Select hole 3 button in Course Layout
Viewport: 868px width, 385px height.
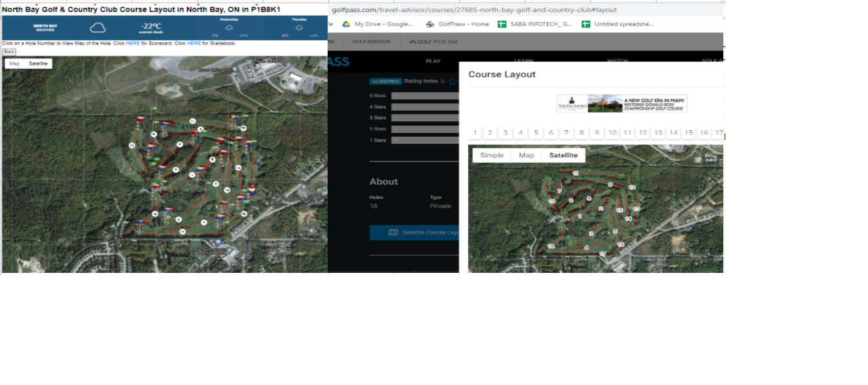[505, 133]
